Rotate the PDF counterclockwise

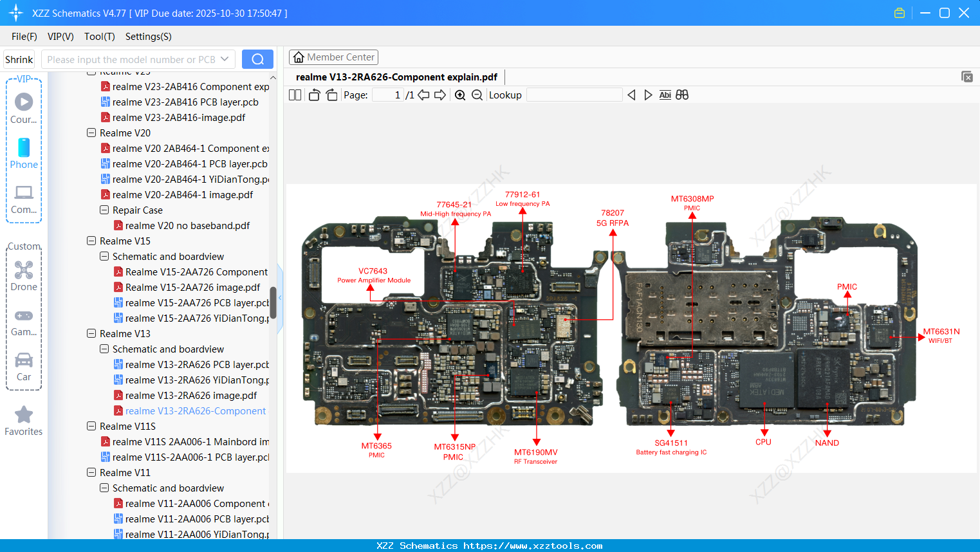(x=313, y=95)
